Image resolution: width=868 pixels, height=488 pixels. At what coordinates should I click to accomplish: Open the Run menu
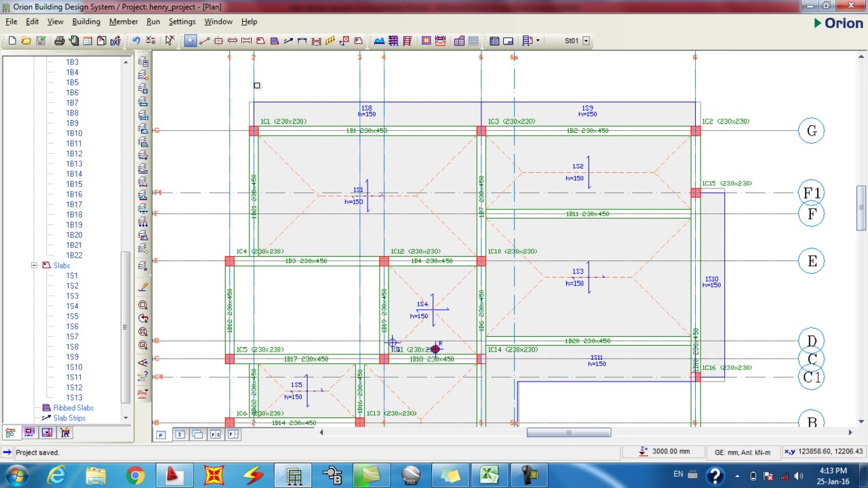tap(153, 22)
